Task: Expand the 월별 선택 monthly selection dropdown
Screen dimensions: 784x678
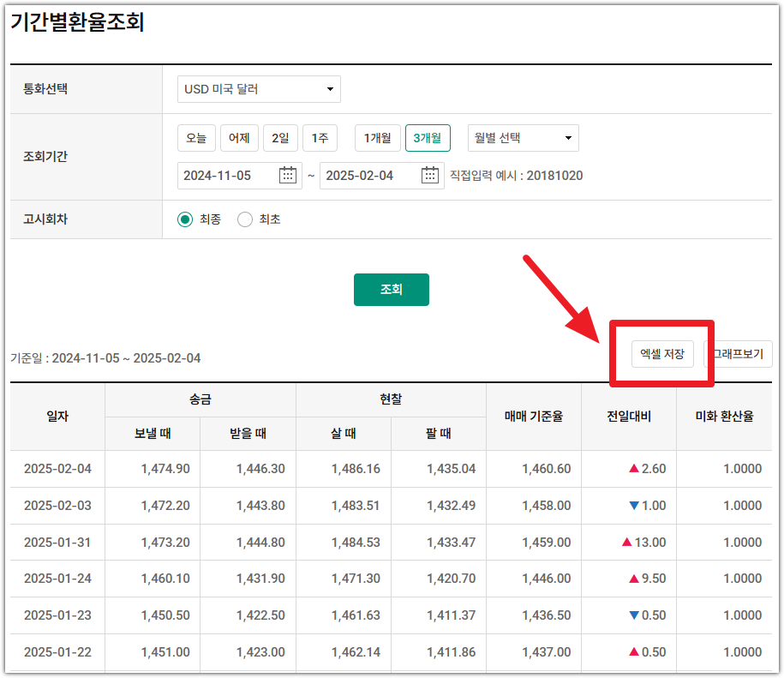Action: [x=523, y=137]
